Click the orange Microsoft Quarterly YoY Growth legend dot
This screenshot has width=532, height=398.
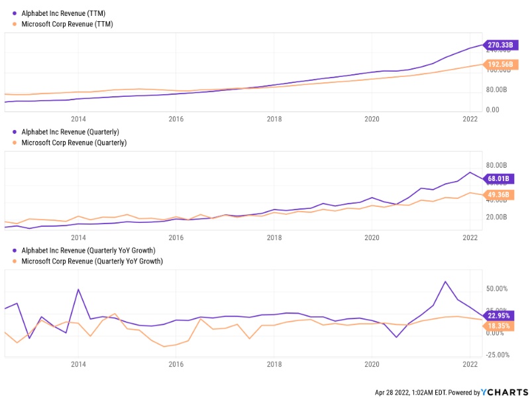pos(15,261)
